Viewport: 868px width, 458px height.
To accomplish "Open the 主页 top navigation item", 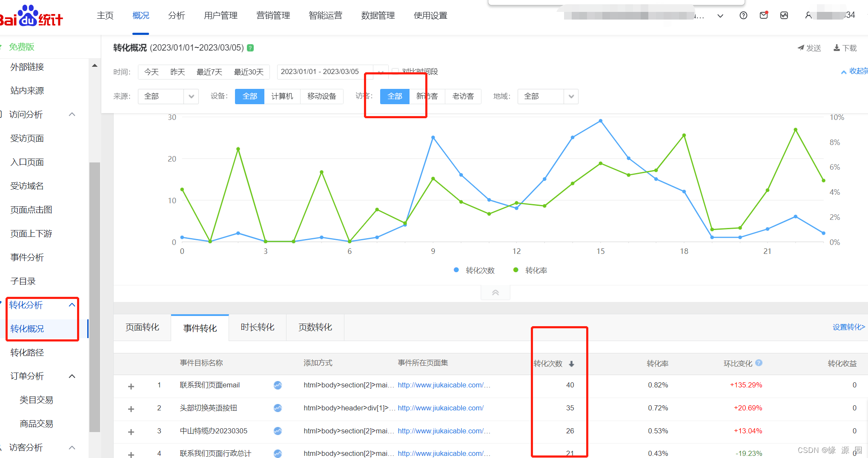I will coord(105,16).
